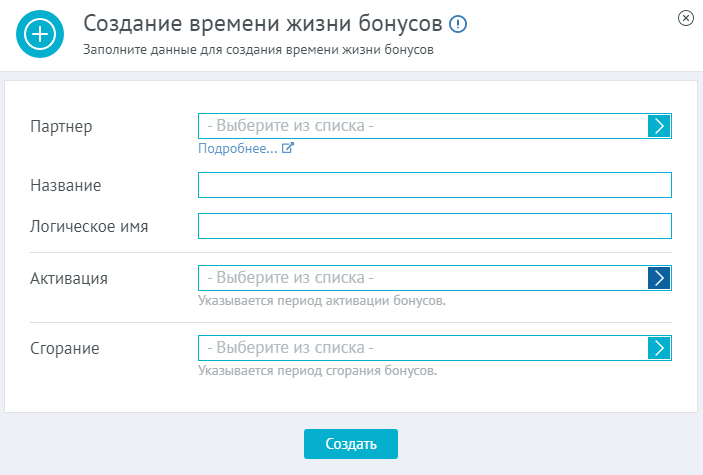703x475 pixels.
Task: Focus the Логическое имя text field
Action: [x=434, y=226]
